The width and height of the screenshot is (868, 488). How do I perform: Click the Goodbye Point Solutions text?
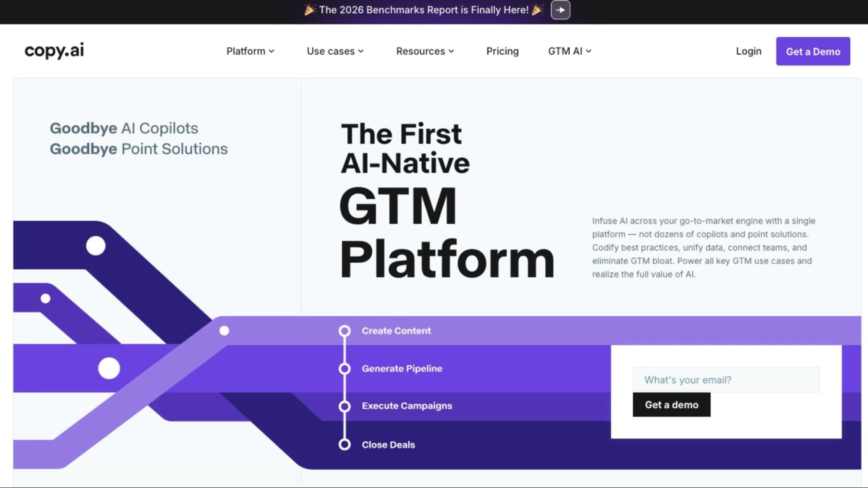pyautogui.click(x=139, y=149)
